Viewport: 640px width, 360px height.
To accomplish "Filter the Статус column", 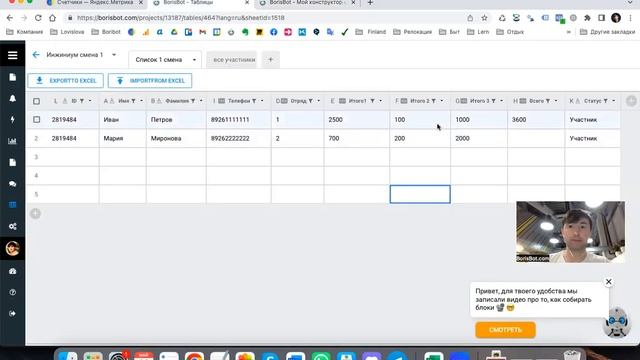I will [606, 101].
